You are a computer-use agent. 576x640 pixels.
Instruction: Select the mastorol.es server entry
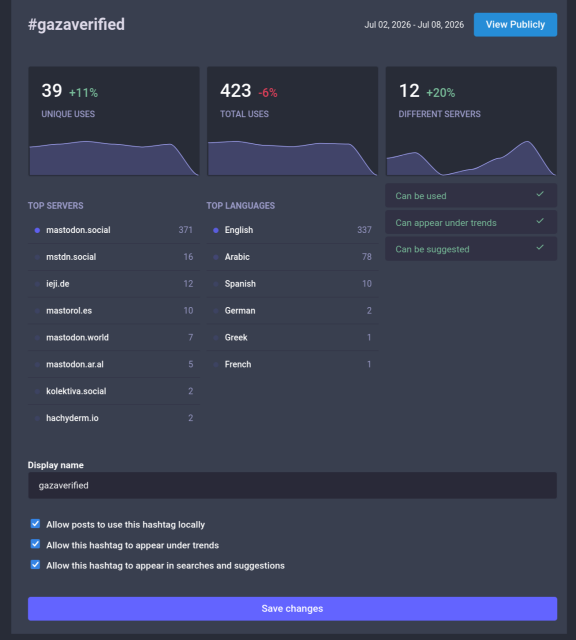pyautogui.click(x=114, y=311)
